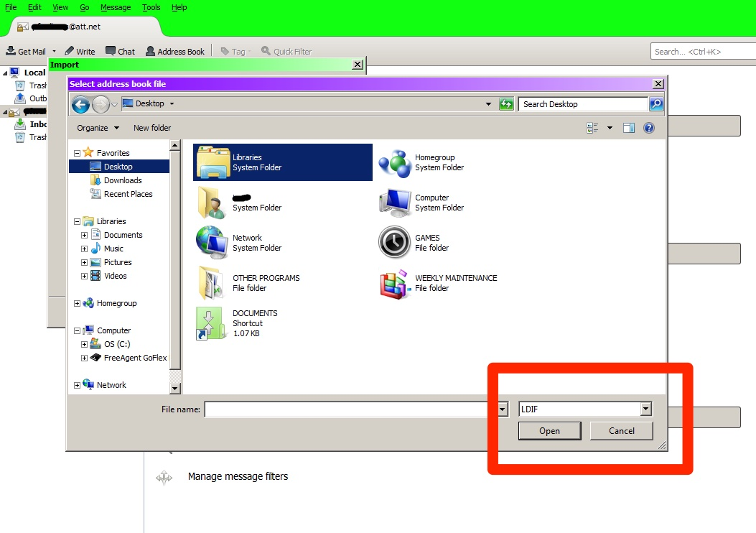Open the View menu
The image size is (756, 533).
pos(60,7)
